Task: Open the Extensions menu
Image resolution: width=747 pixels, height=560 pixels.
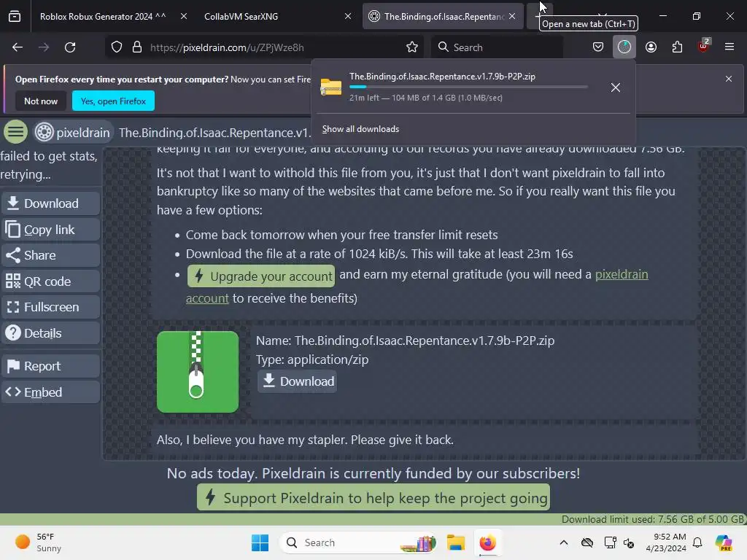Action: [677, 47]
